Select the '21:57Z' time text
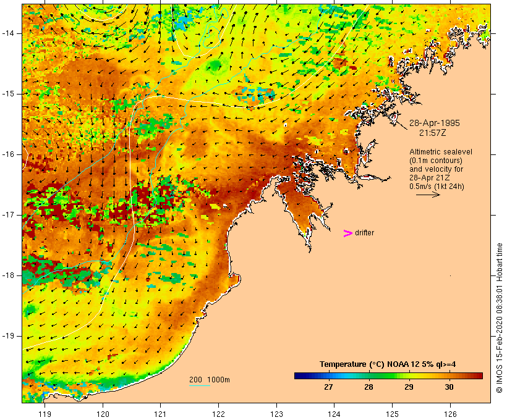507x420 pixels. [432, 133]
